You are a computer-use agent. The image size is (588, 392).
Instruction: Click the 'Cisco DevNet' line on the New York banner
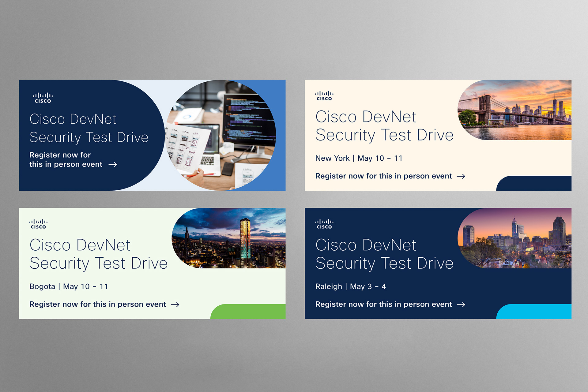tap(366, 117)
